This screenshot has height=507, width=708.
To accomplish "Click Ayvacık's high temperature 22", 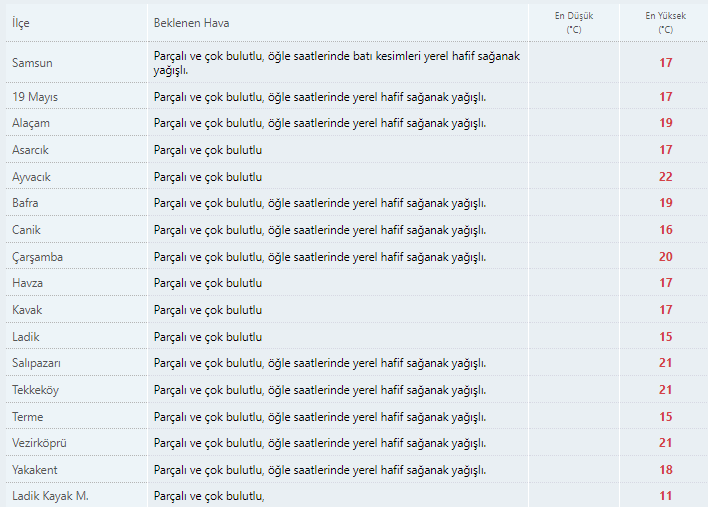I will [x=666, y=177].
